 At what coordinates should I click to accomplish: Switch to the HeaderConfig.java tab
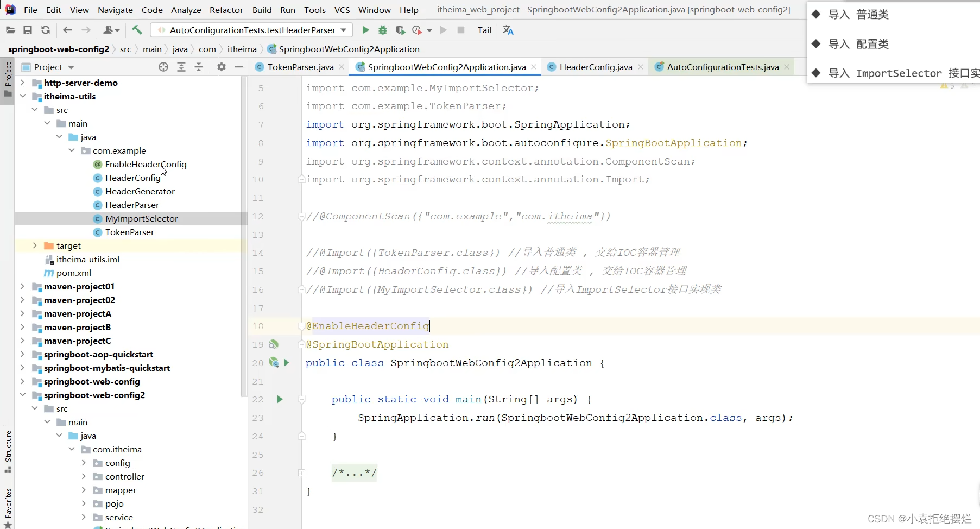(x=596, y=67)
